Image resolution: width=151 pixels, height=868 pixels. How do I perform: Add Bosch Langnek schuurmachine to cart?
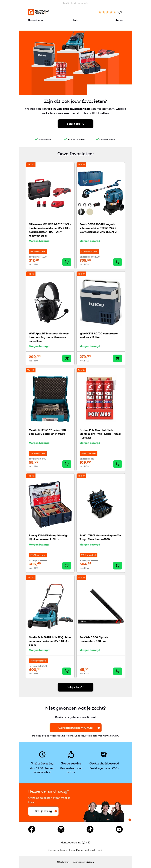[117, 262]
